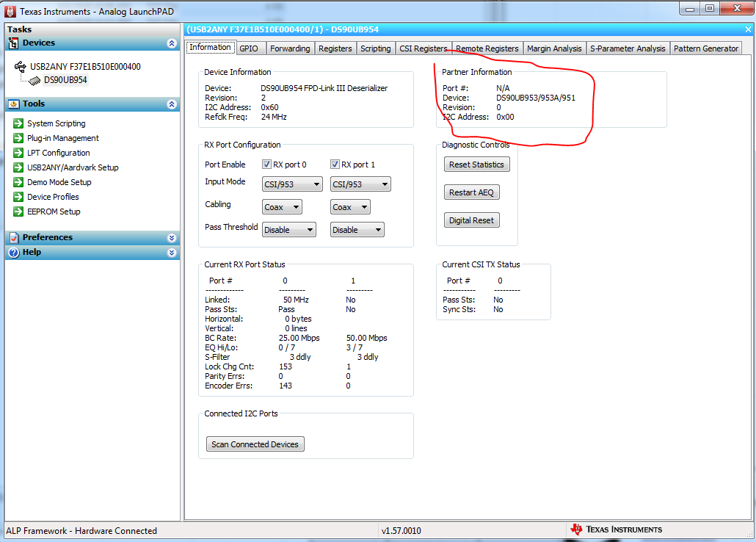
Task: Click the Demo Mode Setup arrow icon
Action: pyautogui.click(x=18, y=182)
